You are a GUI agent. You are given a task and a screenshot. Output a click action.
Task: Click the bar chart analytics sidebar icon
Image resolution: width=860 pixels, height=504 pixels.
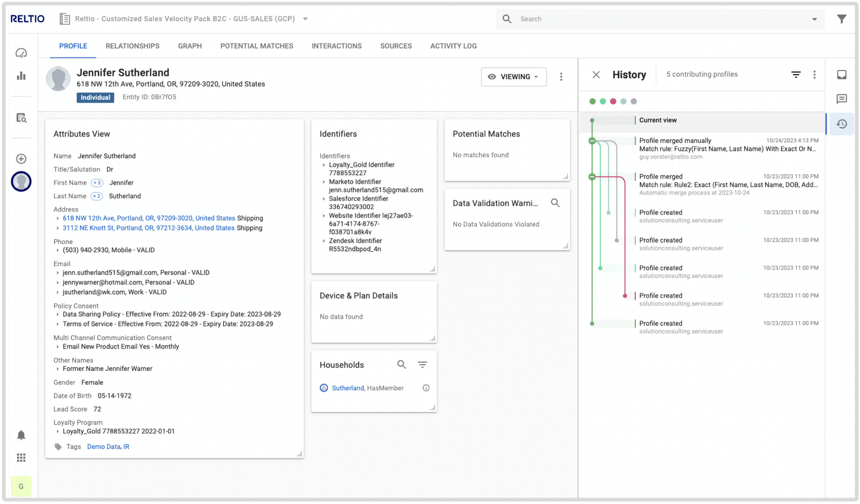click(21, 76)
